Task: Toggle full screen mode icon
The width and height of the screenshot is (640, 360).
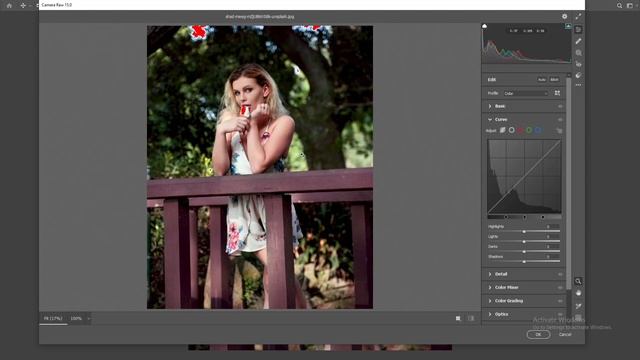Action: [578, 16]
